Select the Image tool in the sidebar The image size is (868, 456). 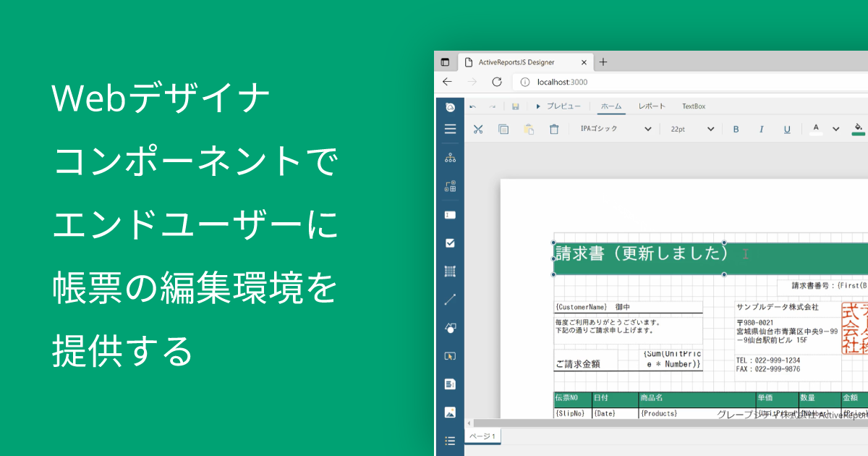tap(449, 413)
